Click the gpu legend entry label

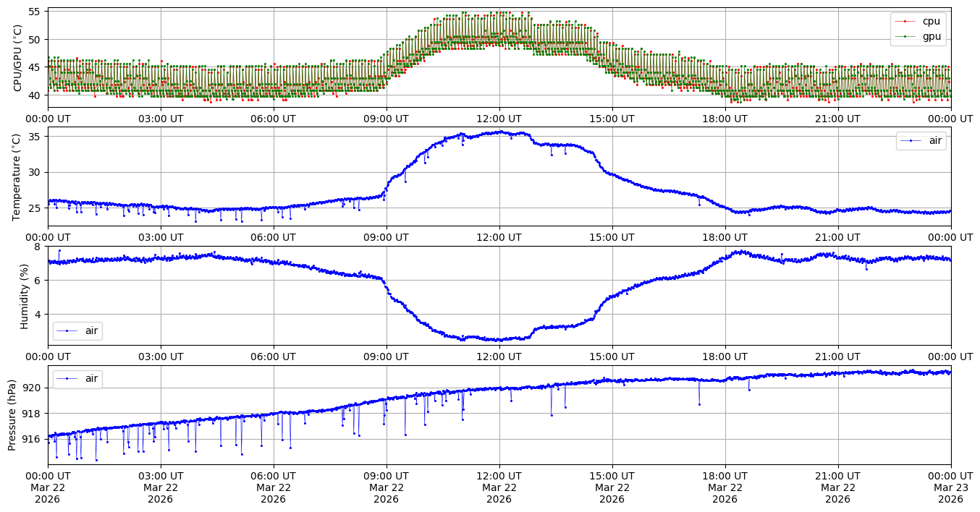pyautogui.click(x=930, y=36)
